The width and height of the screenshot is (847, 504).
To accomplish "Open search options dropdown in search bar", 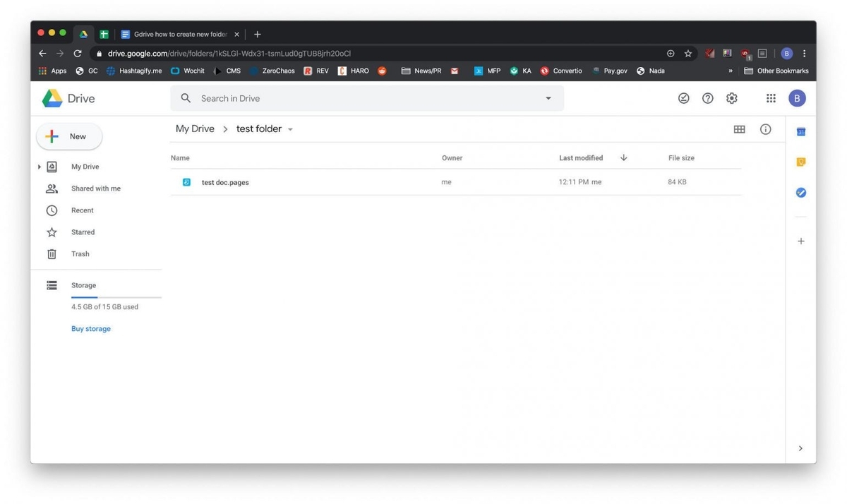I will coord(548,98).
